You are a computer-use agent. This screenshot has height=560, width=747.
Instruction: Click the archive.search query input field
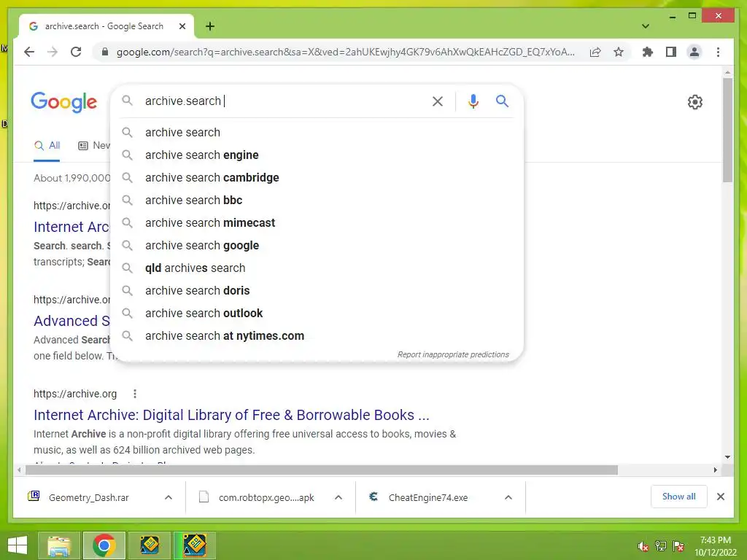(x=284, y=101)
